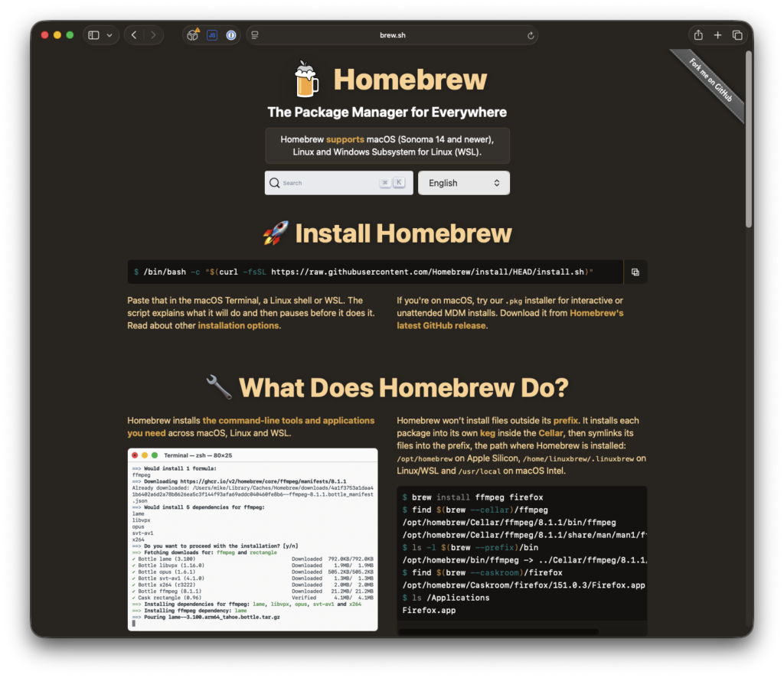
Task: Follow the 'supports' link
Action: click(345, 139)
